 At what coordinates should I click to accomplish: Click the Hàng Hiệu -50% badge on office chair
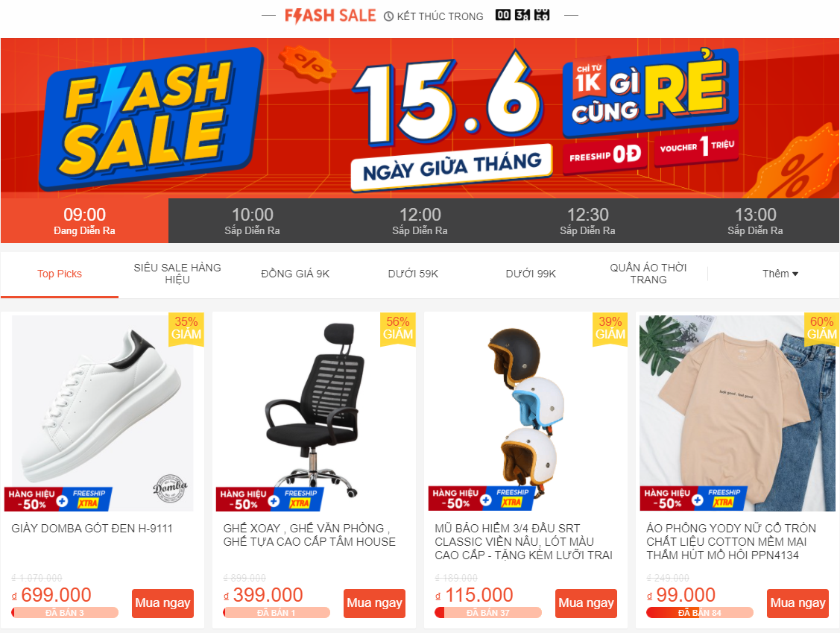(x=244, y=499)
